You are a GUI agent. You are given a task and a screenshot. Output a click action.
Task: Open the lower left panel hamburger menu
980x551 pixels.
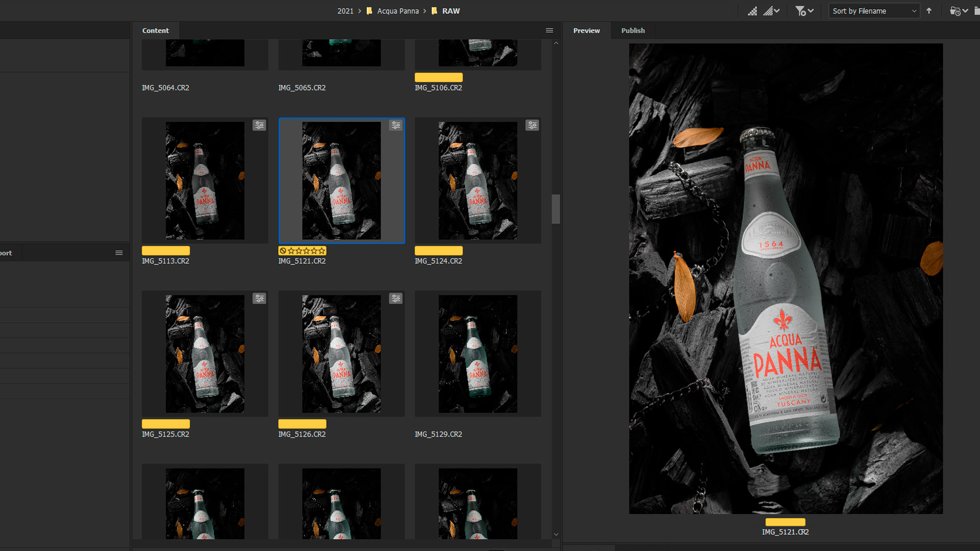point(119,253)
